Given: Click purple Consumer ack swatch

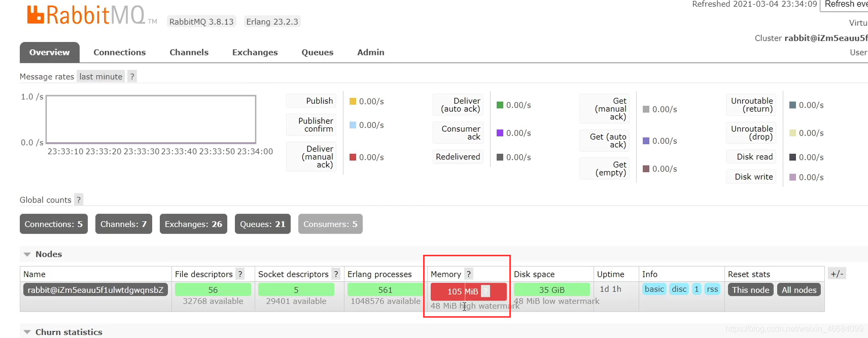Looking at the screenshot, I should pos(500,133).
